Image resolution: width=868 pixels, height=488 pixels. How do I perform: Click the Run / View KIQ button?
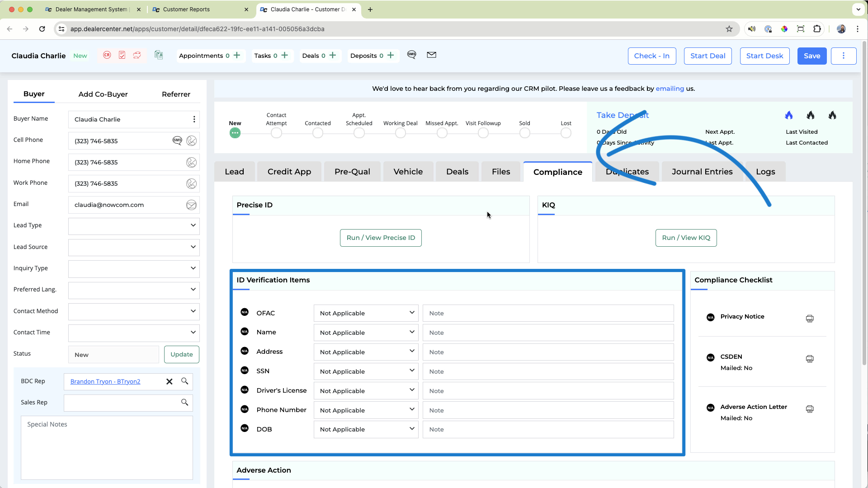tap(686, 238)
